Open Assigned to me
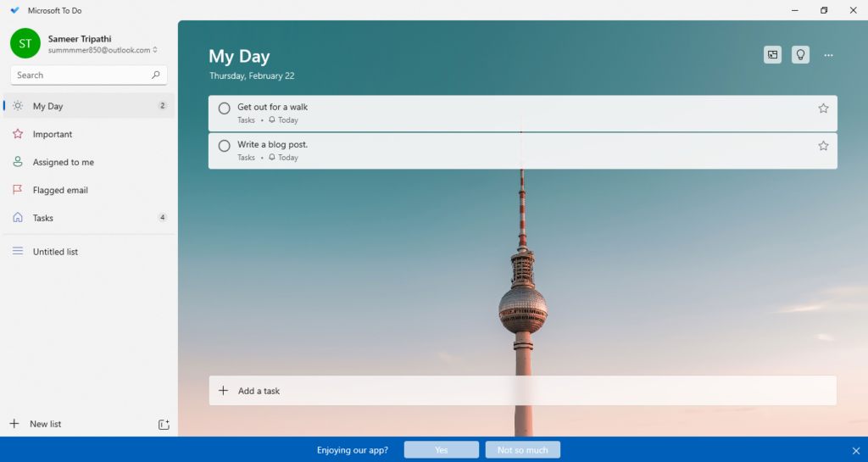The image size is (868, 462). click(88, 162)
